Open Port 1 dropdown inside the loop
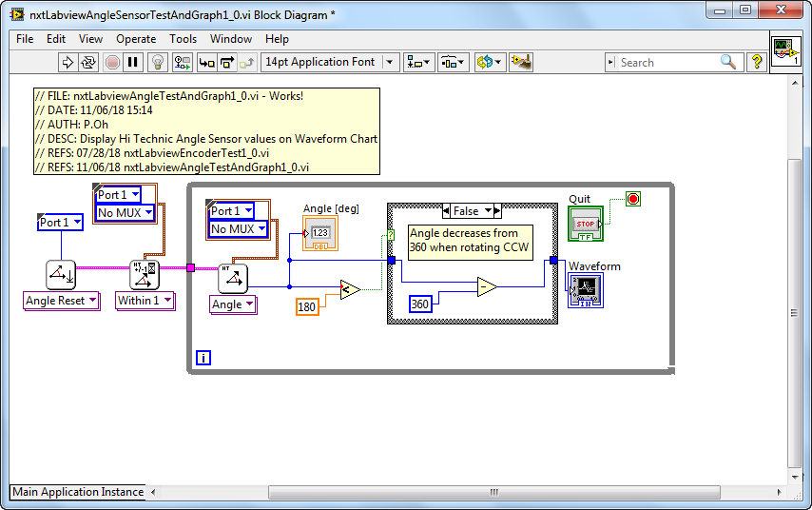The image size is (812, 510). [x=231, y=211]
